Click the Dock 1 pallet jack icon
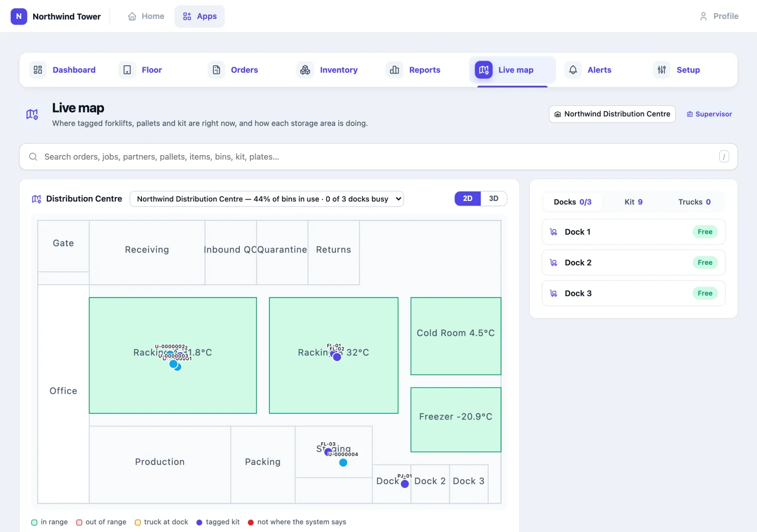Image resolution: width=757 pixels, height=532 pixels. click(554, 232)
